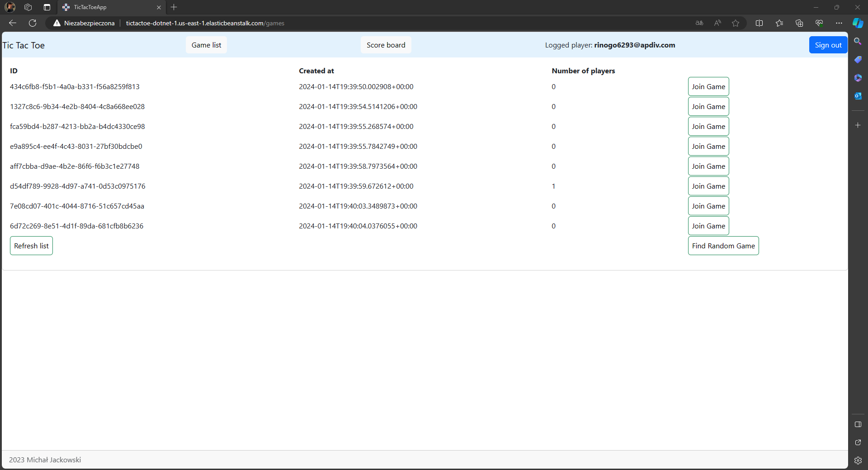The image size is (868, 470).
Task: Open Microsoft 365 in the sidebar
Action: [858, 77]
